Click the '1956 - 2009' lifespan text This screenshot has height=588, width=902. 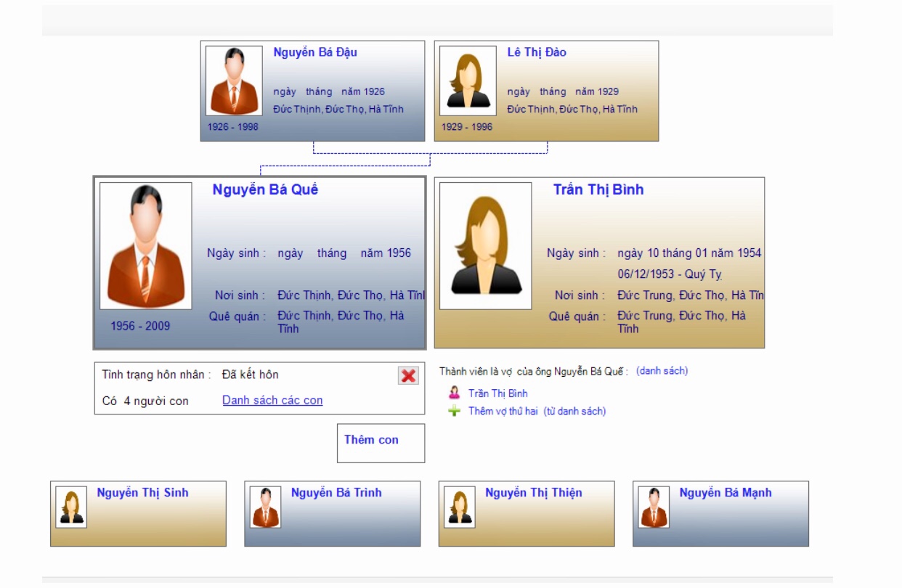(x=140, y=326)
